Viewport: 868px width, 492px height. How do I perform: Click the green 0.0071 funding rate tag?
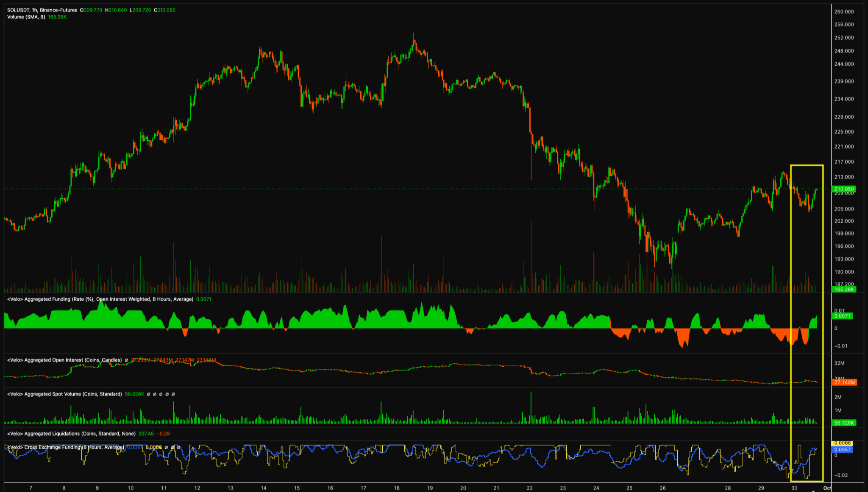pyautogui.click(x=842, y=316)
